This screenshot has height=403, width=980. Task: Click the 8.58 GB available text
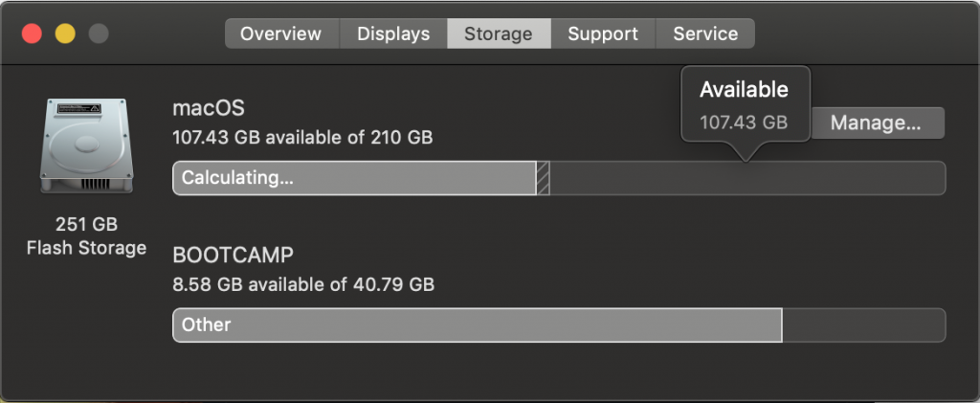pos(302,284)
